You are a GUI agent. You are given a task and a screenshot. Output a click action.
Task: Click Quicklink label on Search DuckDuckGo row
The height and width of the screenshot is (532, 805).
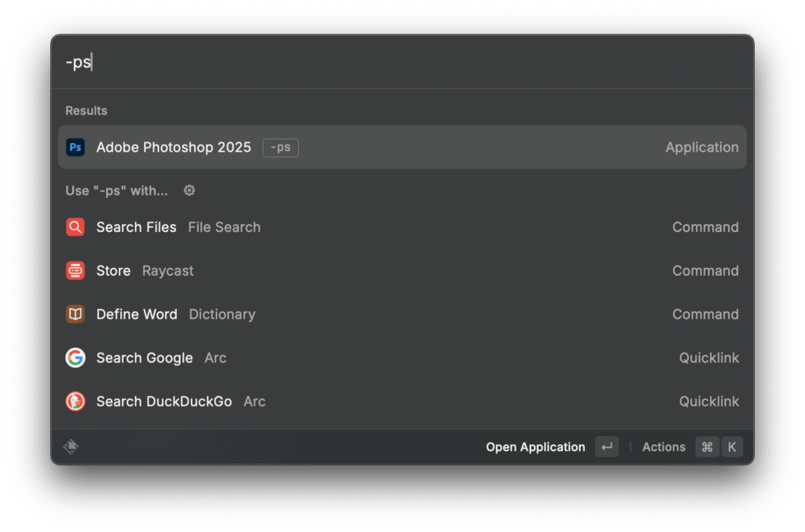click(x=709, y=402)
